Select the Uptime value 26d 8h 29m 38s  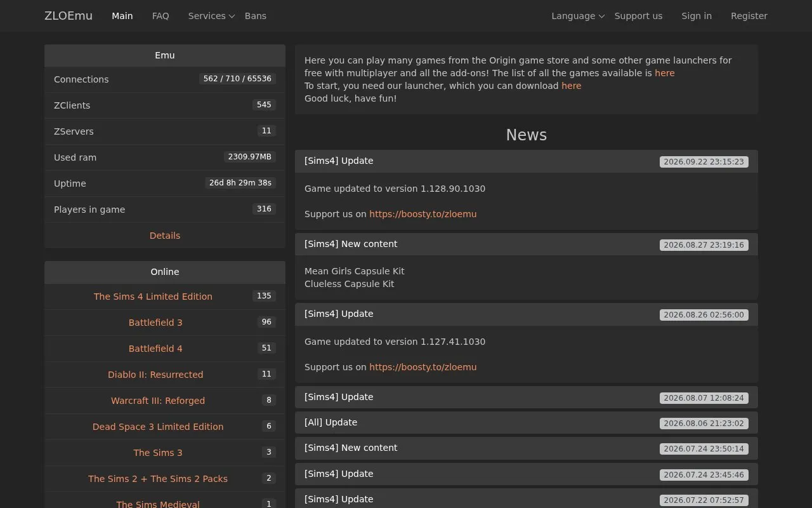240,183
